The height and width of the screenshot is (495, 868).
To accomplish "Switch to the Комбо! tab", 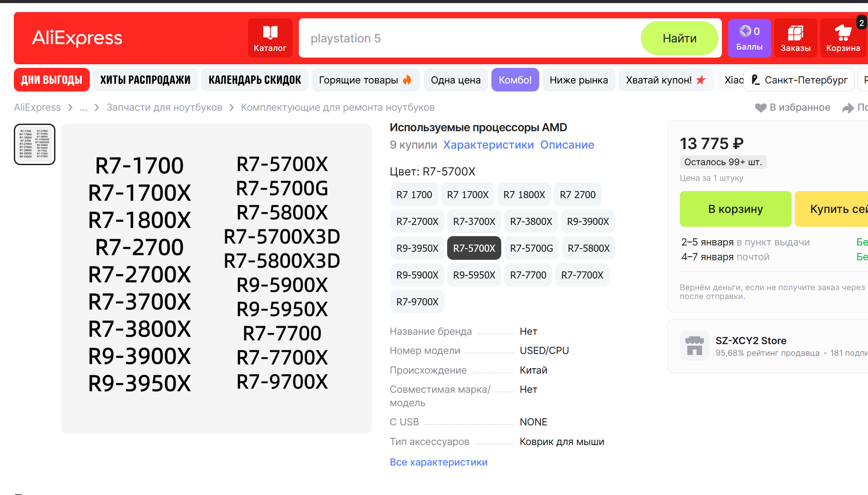I will (x=515, y=80).
